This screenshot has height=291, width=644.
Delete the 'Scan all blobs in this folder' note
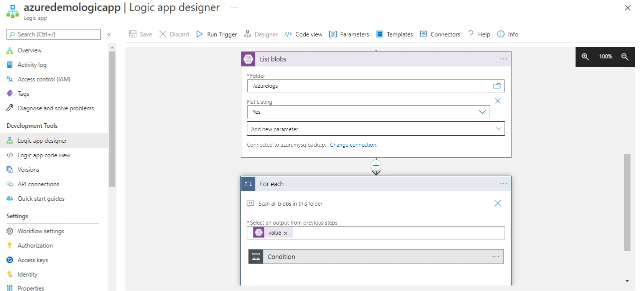click(x=498, y=203)
